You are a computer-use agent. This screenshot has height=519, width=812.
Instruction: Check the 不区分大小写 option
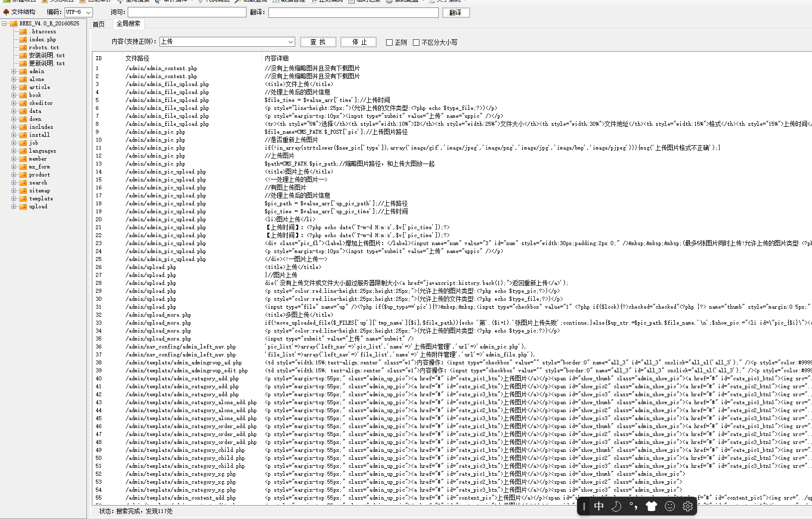pos(416,42)
